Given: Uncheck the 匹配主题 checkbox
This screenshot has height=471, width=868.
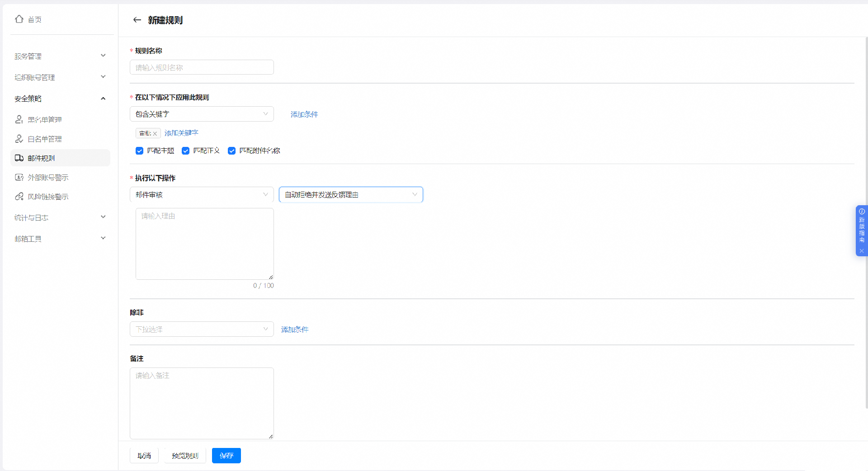Looking at the screenshot, I should click(x=139, y=151).
